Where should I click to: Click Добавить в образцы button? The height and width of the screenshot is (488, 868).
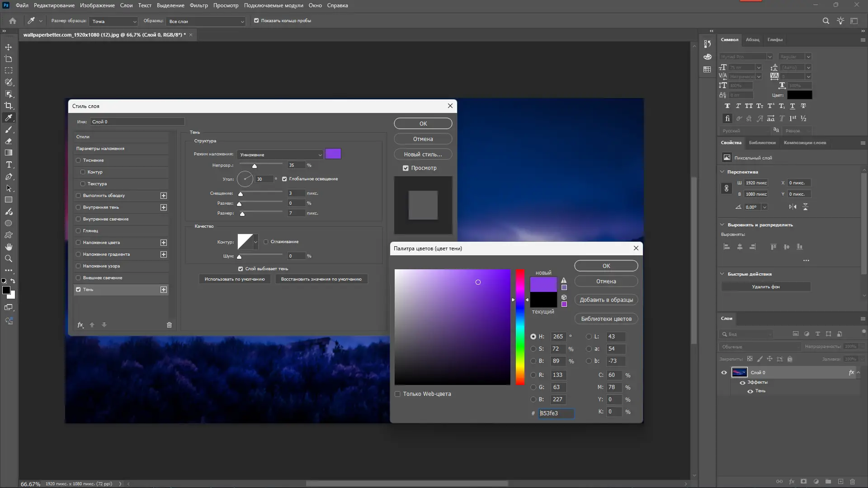pyautogui.click(x=606, y=300)
